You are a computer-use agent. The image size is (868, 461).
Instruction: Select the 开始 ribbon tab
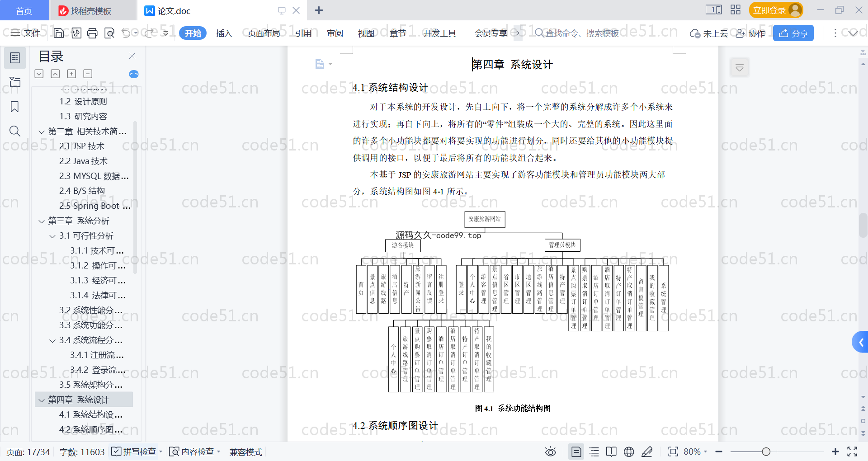(x=193, y=33)
